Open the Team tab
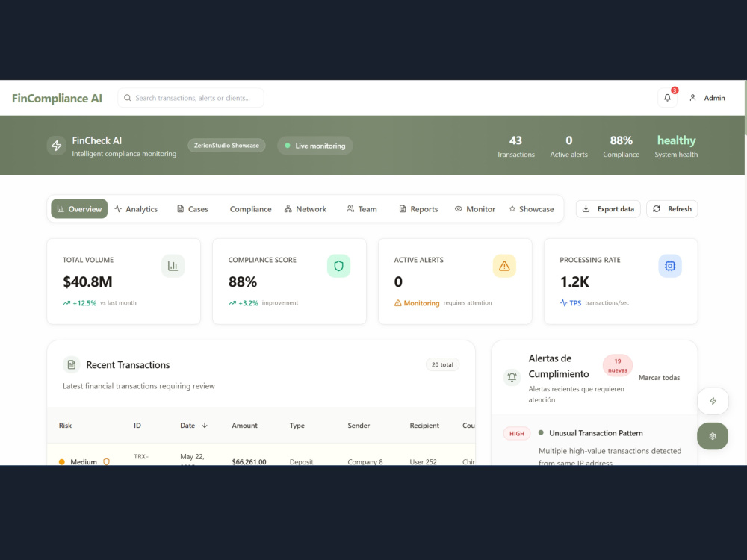The width and height of the screenshot is (747, 560). pyautogui.click(x=362, y=208)
